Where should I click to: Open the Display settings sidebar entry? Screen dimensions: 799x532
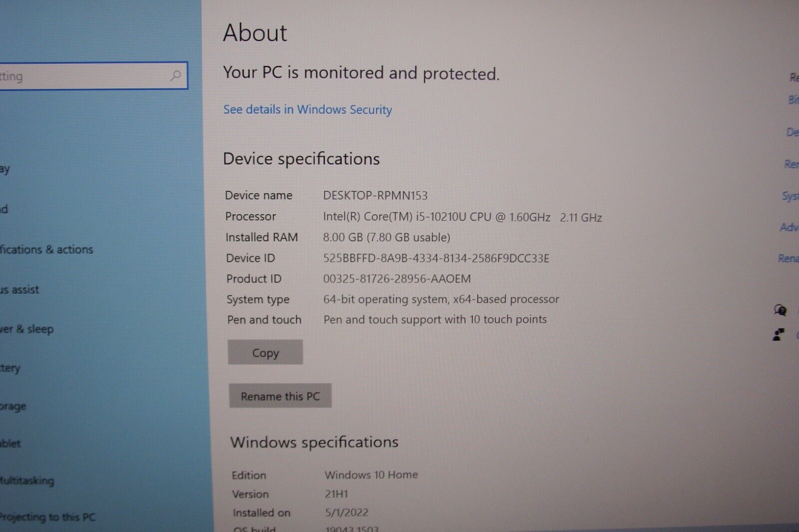click(x=5, y=169)
